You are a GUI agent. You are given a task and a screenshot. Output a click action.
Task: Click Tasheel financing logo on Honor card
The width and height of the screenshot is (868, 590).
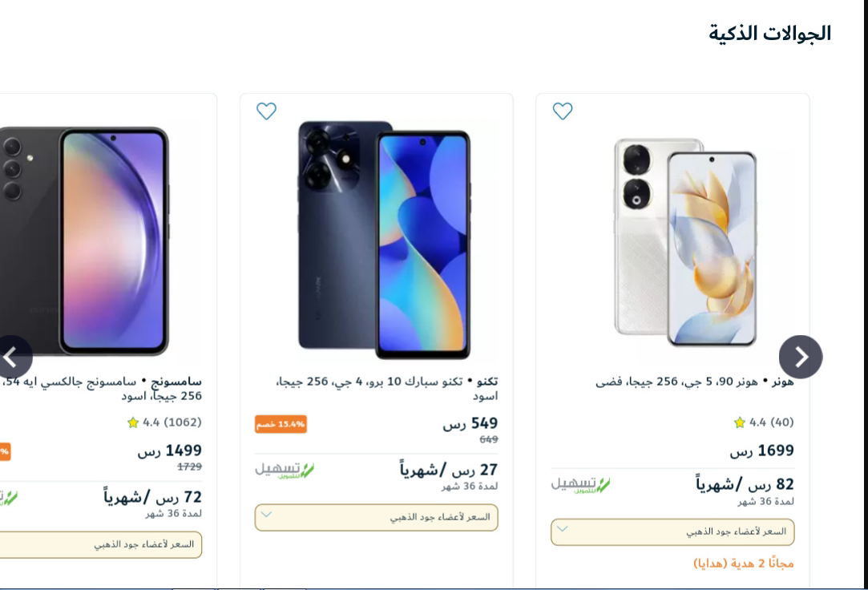[x=580, y=485]
